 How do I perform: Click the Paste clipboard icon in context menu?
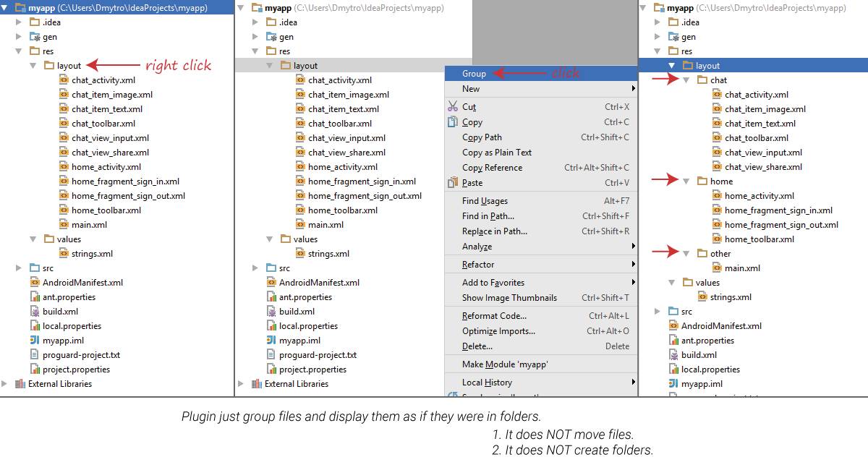(x=452, y=183)
